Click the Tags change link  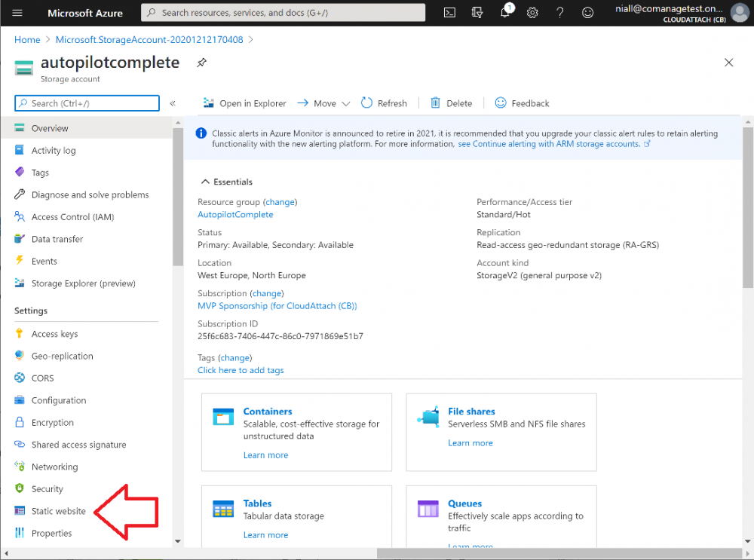click(x=235, y=357)
